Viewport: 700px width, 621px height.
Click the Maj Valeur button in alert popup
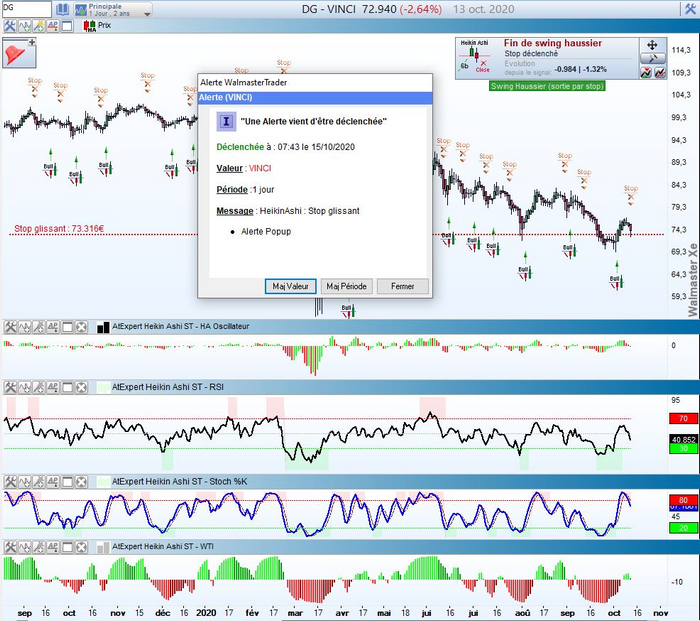pyautogui.click(x=290, y=286)
